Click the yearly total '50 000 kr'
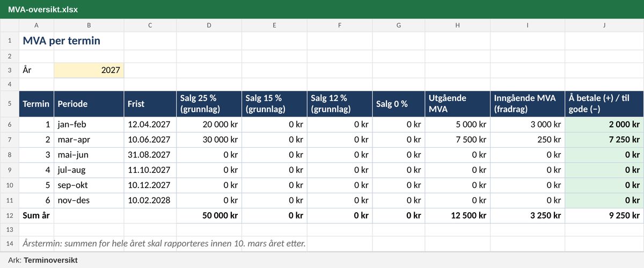644x268 pixels. (209, 215)
